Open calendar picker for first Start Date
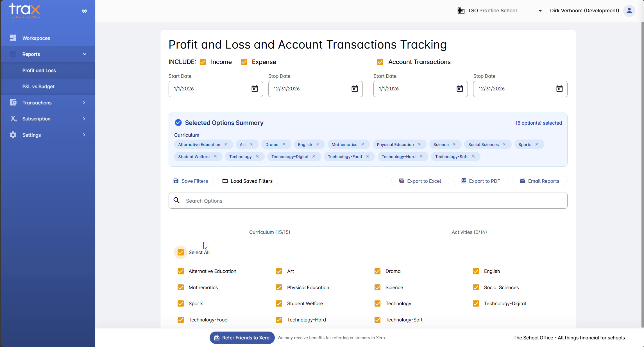The image size is (644, 347). (255, 89)
